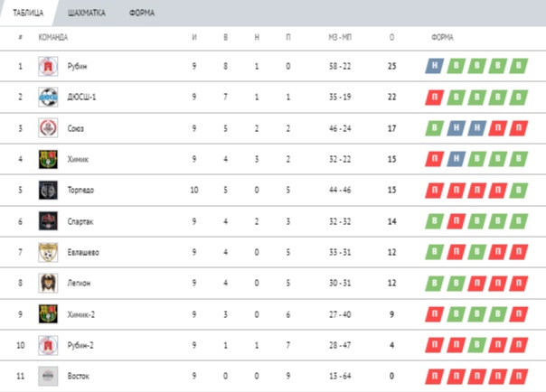Viewport: 546px width, 392px height.
Task: Switch to the Шахматка tab
Action: tap(87, 13)
